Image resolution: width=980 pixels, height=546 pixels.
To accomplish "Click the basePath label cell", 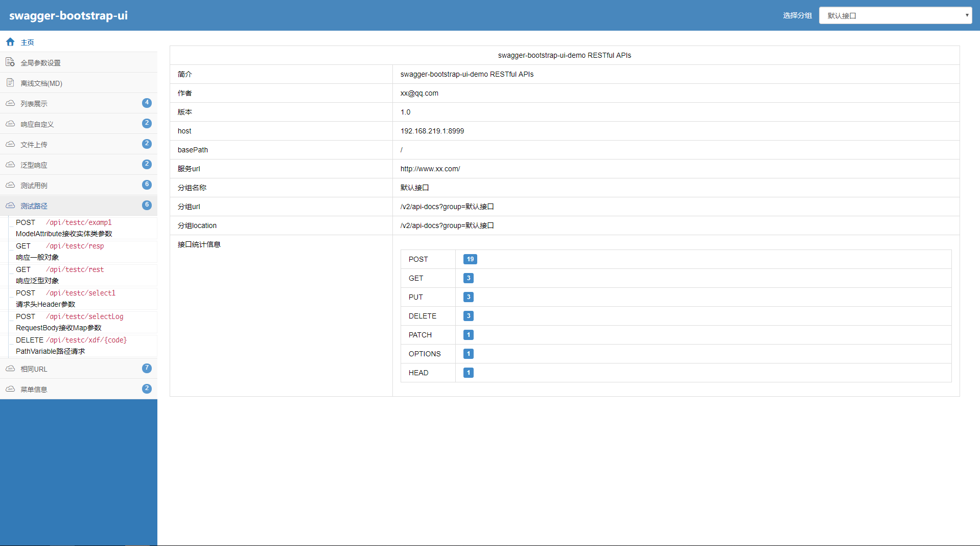I will tap(281, 150).
